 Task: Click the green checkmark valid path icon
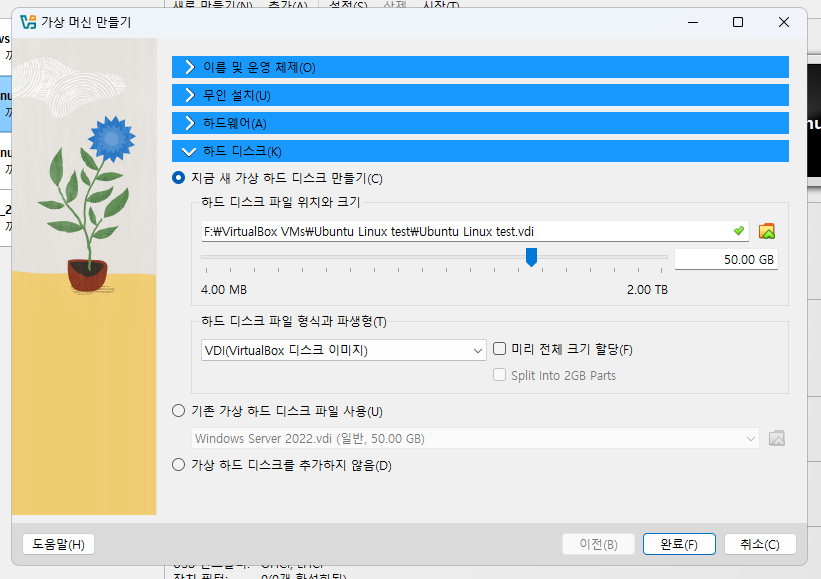739,231
